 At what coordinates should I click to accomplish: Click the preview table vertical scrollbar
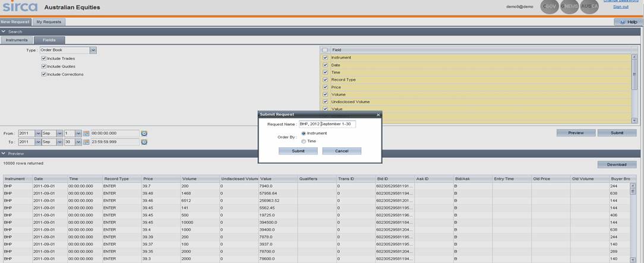click(633, 224)
